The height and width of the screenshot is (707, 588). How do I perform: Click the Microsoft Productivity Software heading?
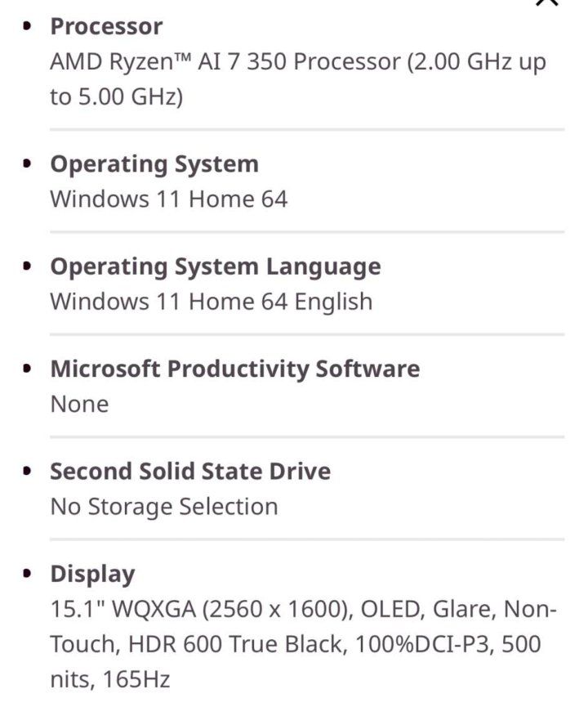(x=235, y=369)
